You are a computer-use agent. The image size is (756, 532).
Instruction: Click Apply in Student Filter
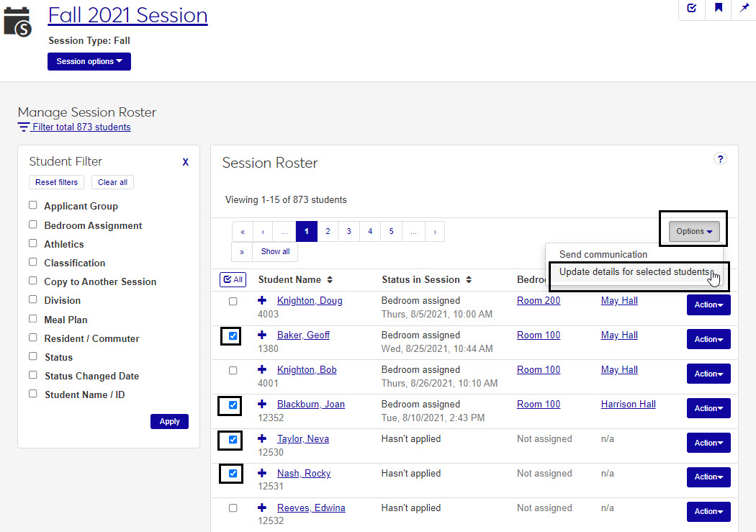coord(169,421)
